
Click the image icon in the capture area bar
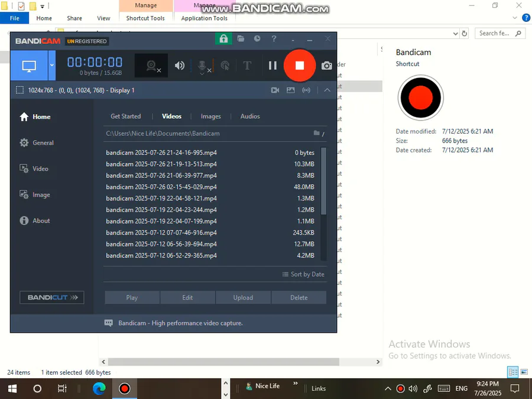(291, 90)
